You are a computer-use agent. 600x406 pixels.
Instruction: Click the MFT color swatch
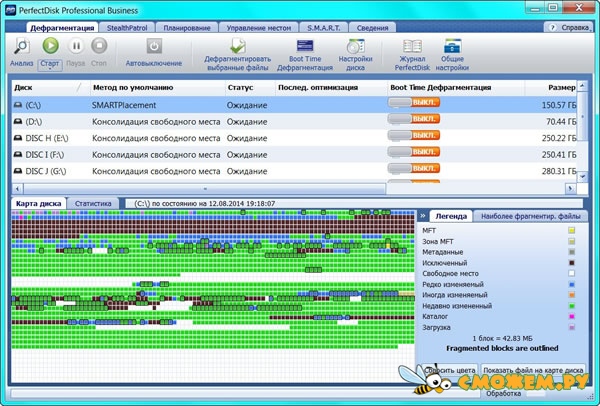(571, 230)
